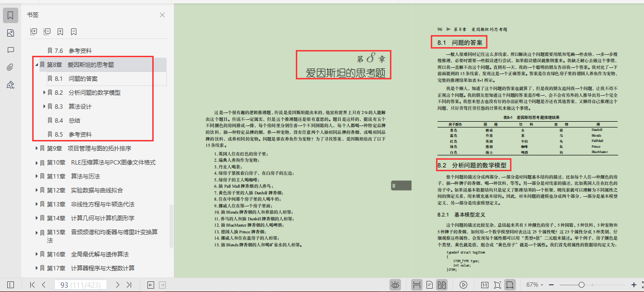This screenshot has width=644, height=292.
Task: Toggle single page view mode
Action: 429,285
